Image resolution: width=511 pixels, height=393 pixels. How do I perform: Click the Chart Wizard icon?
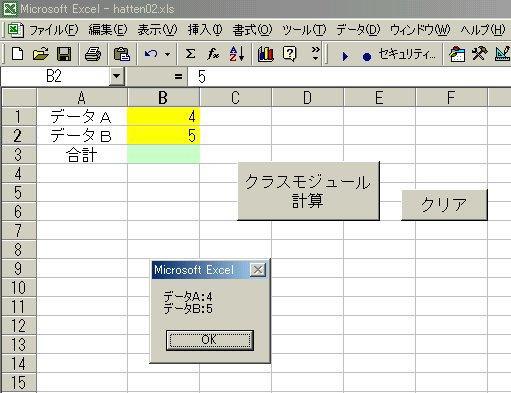click(x=266, y=54)
